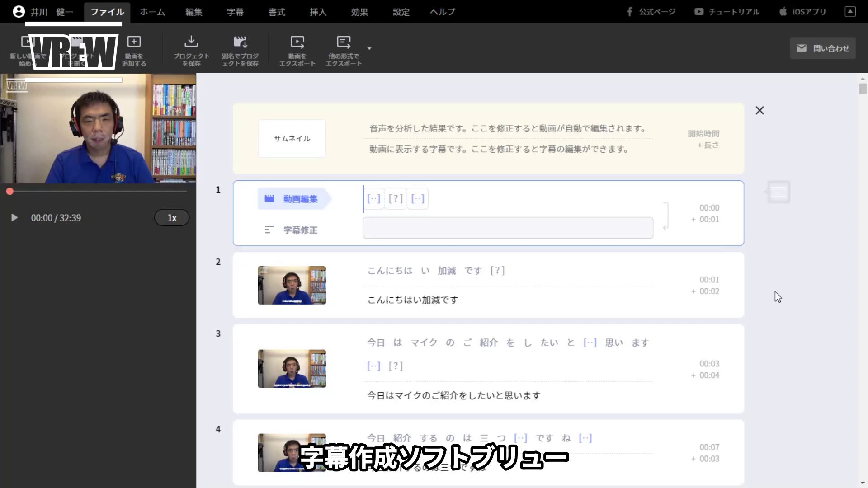Screen dimensions: 868x488
Task: Open the 効果 tab
Action: click(359, 12)
